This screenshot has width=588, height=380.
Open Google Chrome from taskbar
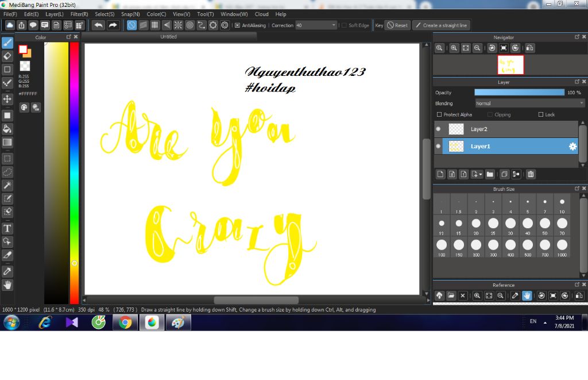point(125,323)
